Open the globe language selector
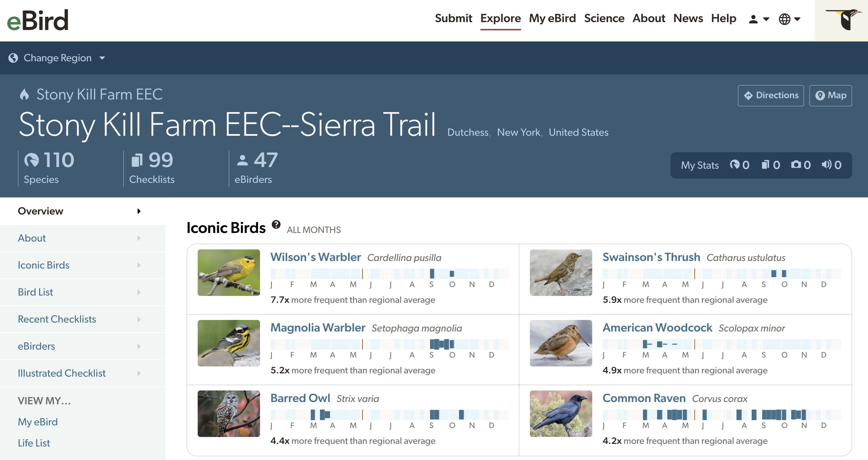This screenshot has height=460, width=868. 785,19
